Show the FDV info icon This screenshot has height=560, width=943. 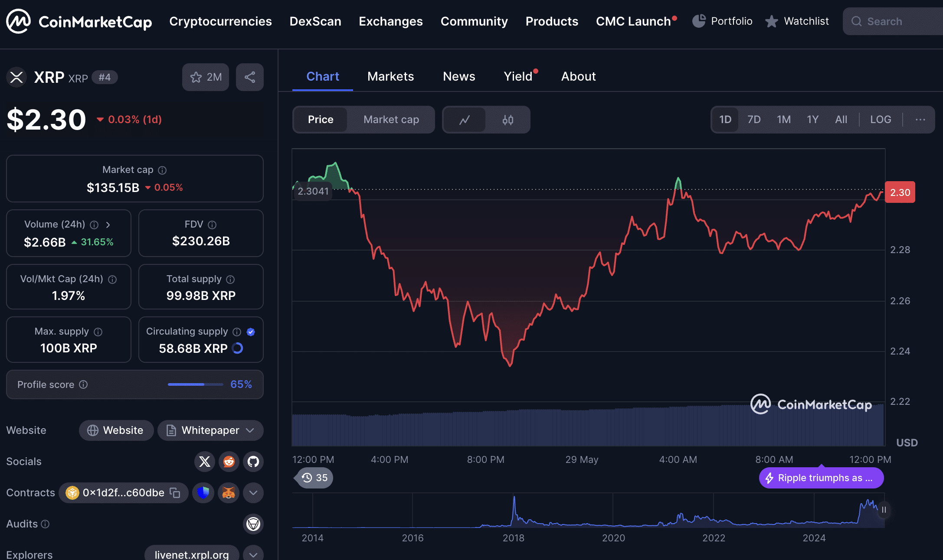212,225
